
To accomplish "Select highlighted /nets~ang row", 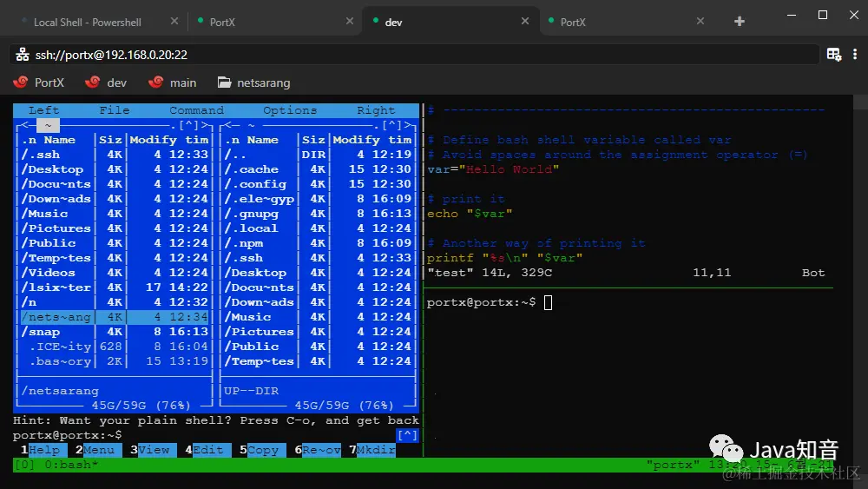I will pyautogui.click(x=115, y=317).
